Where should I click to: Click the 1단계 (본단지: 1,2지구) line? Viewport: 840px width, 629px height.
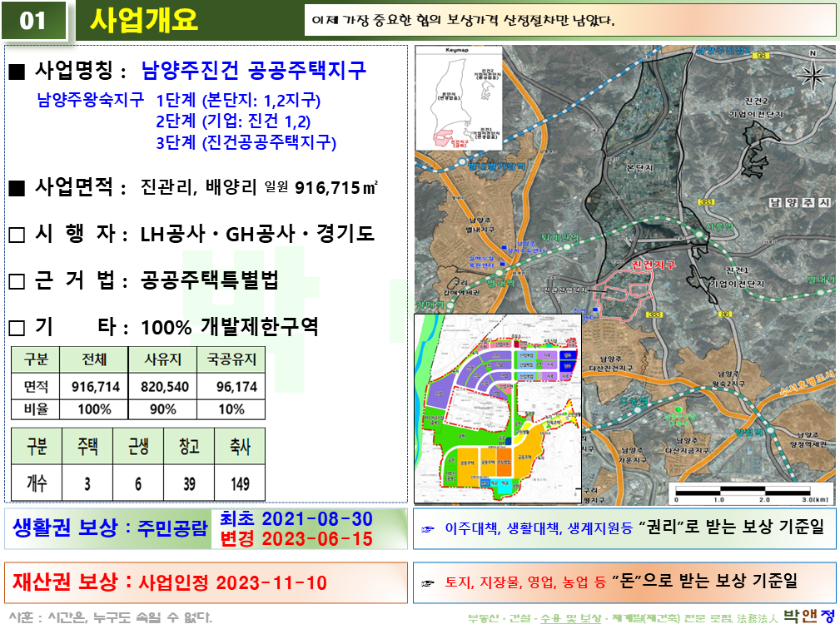click(x=238, y=100)
